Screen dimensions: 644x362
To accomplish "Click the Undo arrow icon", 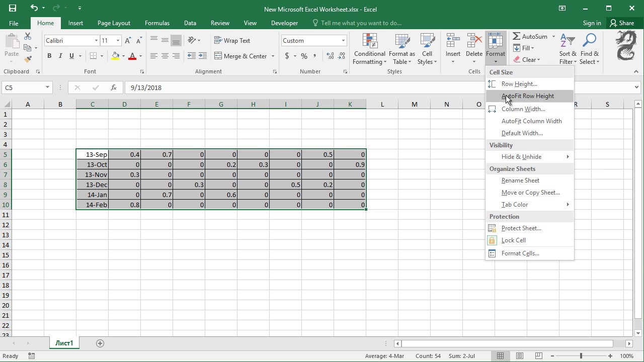I will coord(34,8).
